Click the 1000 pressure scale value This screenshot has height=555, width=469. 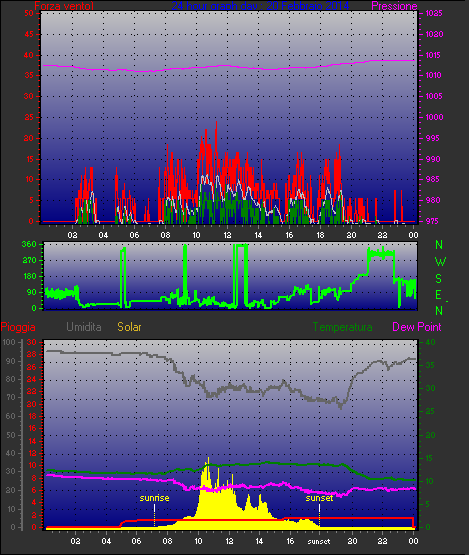pyautogui.click(x=434, y=117)
